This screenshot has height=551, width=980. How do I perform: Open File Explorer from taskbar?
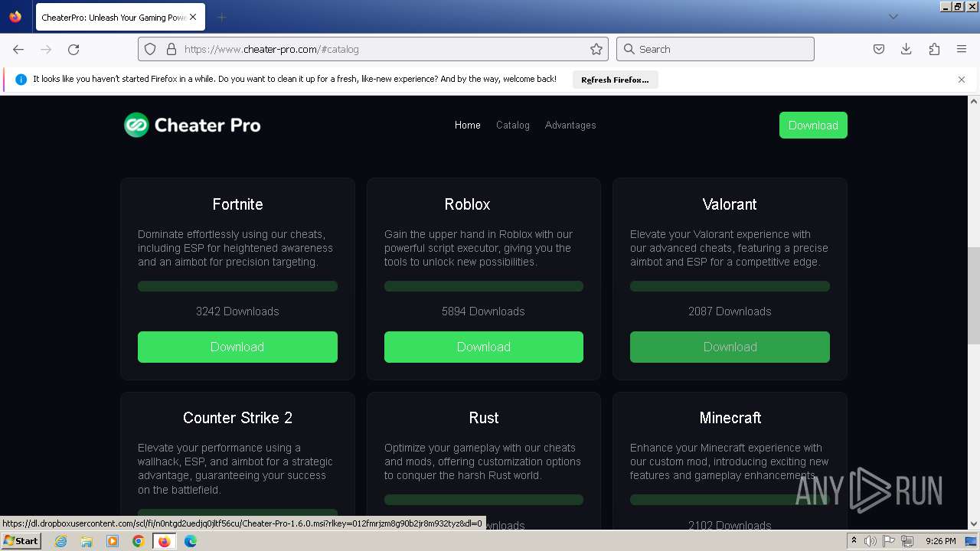(87, 541)
